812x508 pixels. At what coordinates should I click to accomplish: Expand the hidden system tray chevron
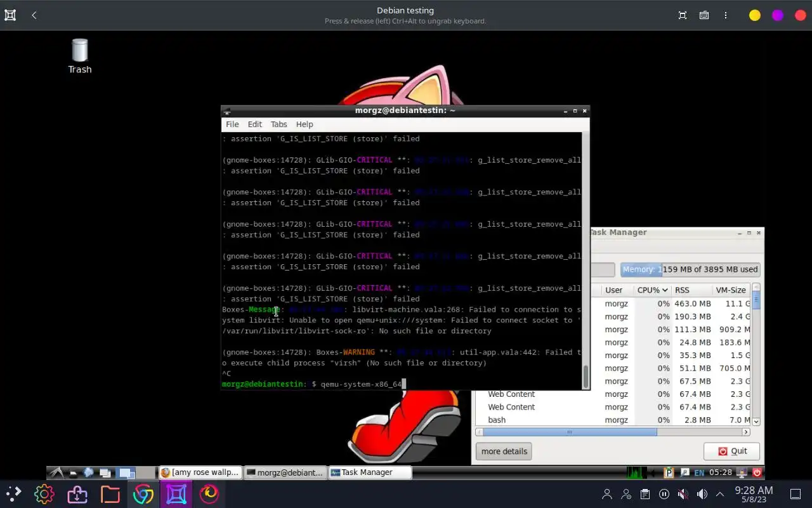click(720, 494)
